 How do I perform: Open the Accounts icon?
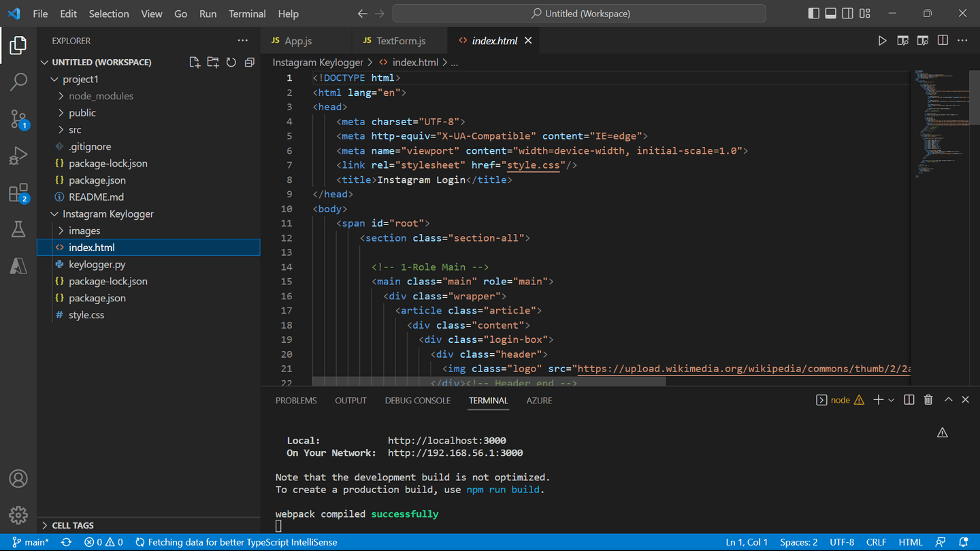coord(18,479)
